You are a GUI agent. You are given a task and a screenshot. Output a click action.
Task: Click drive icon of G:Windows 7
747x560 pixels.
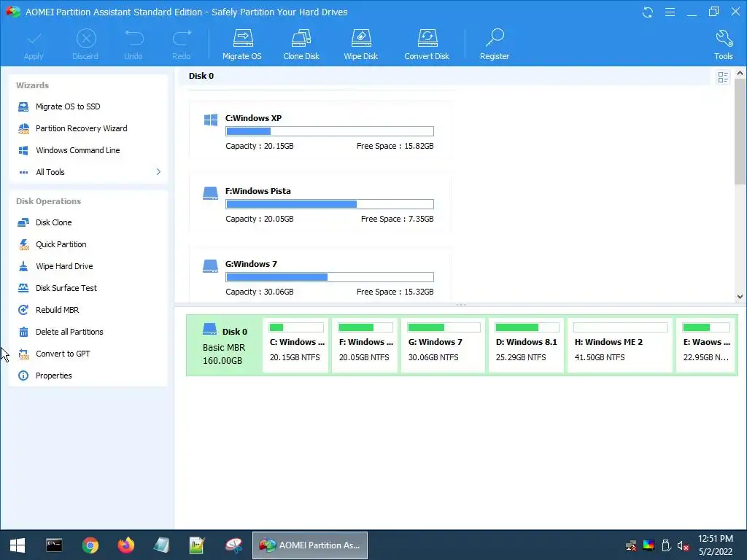coord(210,265)
